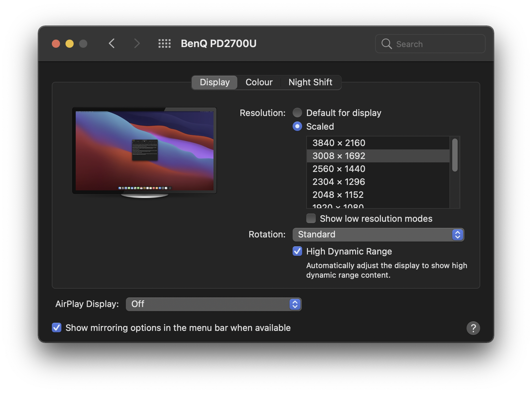Close the BenQ PD2700U window
This screenshot has height=393, width=532.
point(56,44)
